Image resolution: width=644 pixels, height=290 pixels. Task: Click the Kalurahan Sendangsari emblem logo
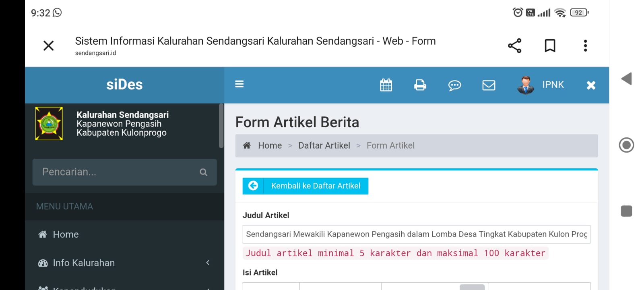coord(49,123)
